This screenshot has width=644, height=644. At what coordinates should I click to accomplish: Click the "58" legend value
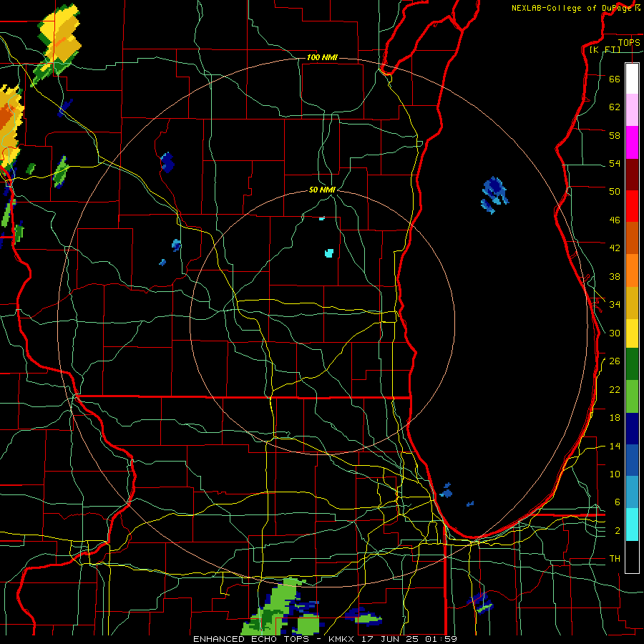point(615,135)
